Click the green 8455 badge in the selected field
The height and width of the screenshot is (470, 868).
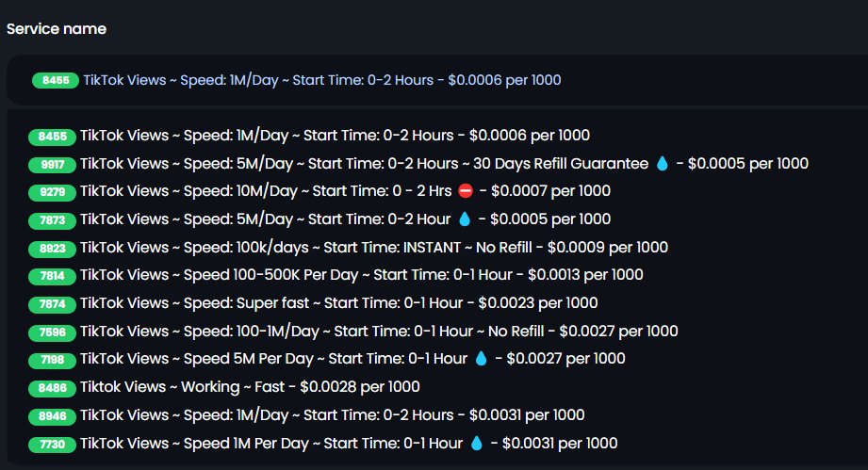tap(56, 80)
